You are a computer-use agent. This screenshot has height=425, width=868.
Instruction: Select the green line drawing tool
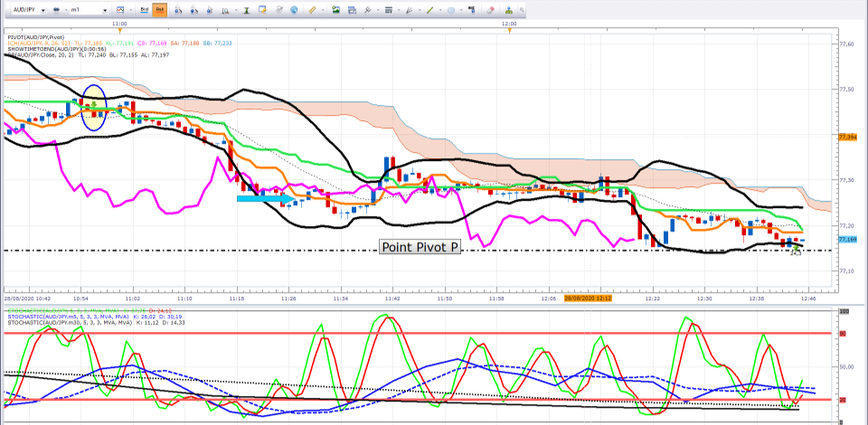pos(429,10)
